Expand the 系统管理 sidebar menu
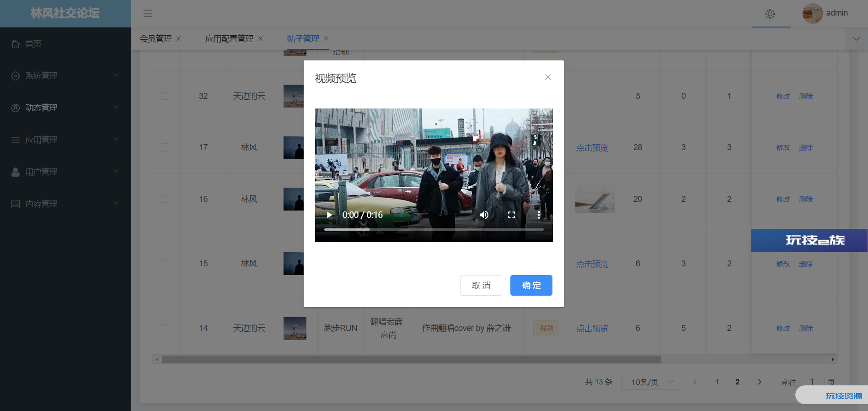Image resolution: width=868 pixels, height=411 pixels. pos(65,76)
